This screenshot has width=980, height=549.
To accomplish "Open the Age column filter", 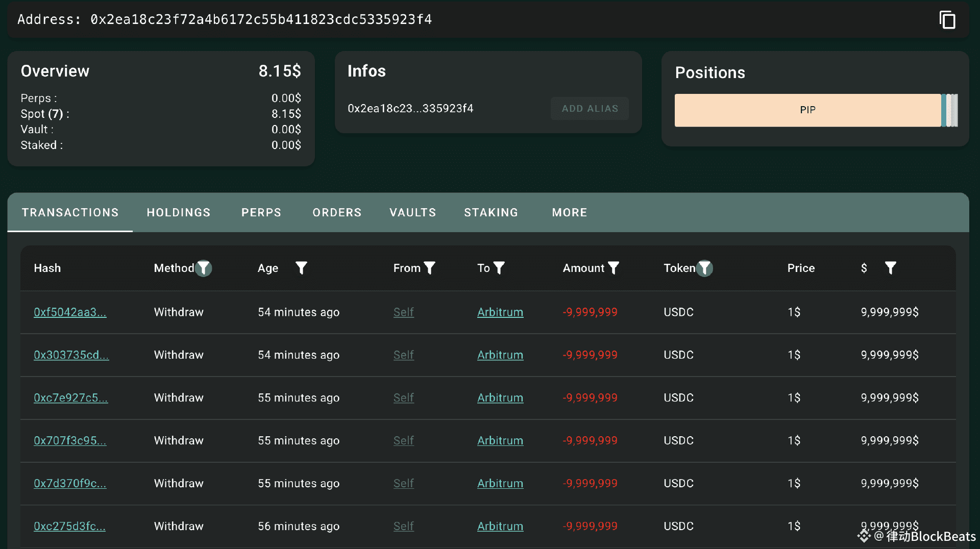I will pyautogui.click(x=301, y=268).
